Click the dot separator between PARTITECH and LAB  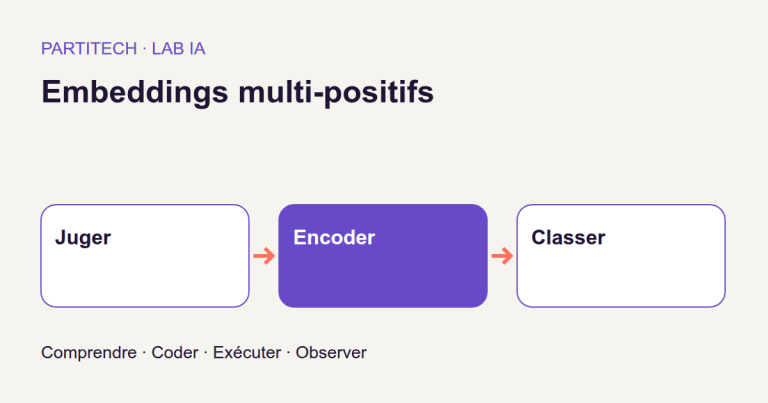pos(144,49)
